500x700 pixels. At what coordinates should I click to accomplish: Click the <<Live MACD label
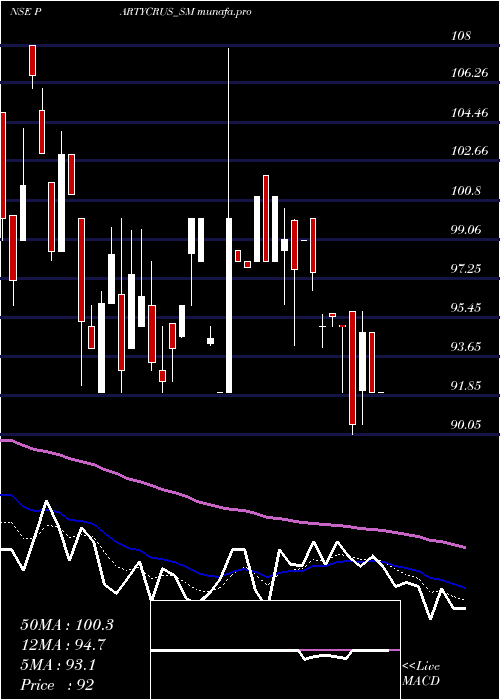pyautogui.click(x=421, y=674)
